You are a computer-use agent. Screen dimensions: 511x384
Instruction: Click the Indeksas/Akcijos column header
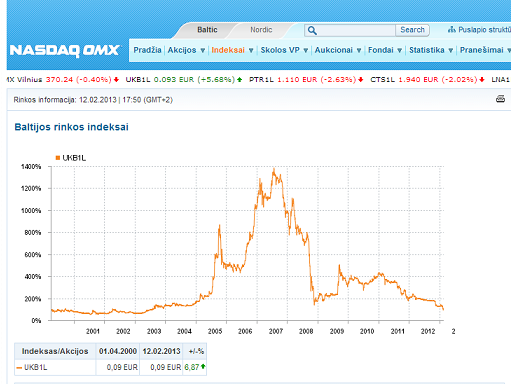point(55,351)
